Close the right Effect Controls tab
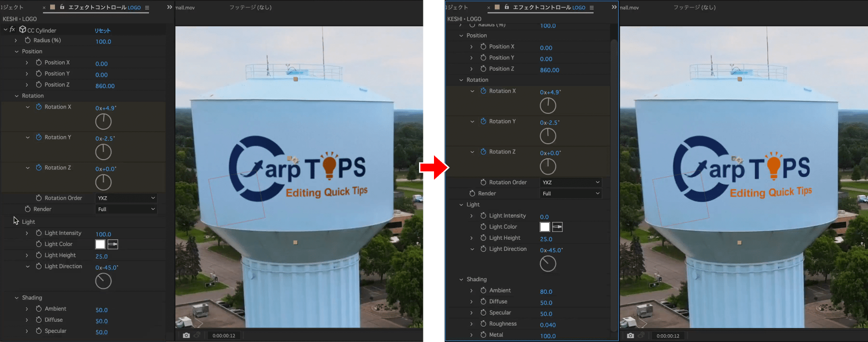The height and width of the screenshot is (342, 868). click(x=489, y=8)
